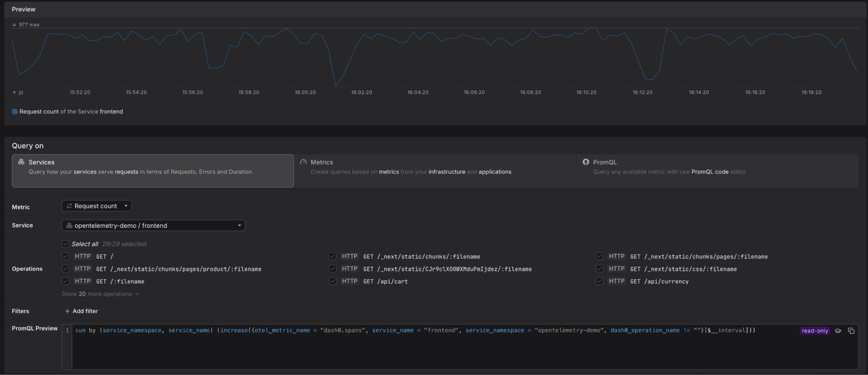Viewport: 868px width, 375px height.
Task: Uncheck the CJr9clXO0WXMduPmIjdez/:filename operation checkbox
Action: tap(333, 269)
